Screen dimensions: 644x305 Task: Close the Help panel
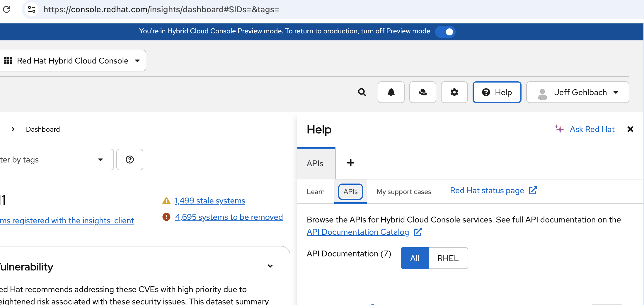tap(630, 129)
